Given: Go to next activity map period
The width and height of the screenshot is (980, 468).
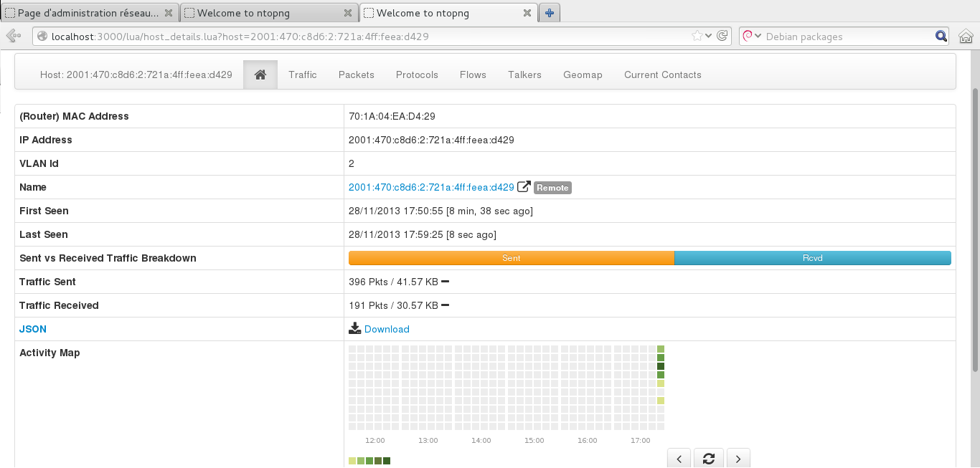Looking at the screenshot, I should coord(738,459).
